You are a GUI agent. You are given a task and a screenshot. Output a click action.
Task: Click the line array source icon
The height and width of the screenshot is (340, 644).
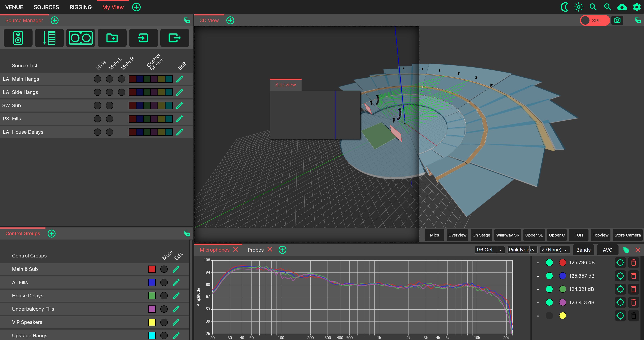click(x=49, y=38)
